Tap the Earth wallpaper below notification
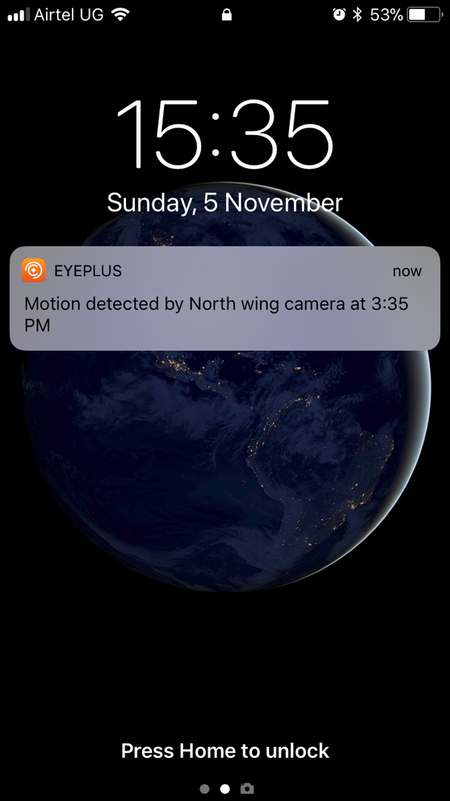This screenshot has width=450, height=801. coord(225,470)
